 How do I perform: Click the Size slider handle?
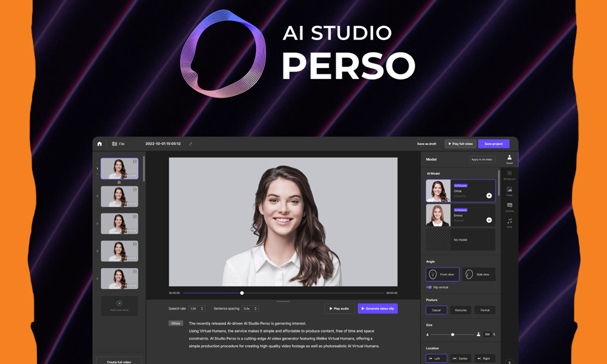point(453,335)
